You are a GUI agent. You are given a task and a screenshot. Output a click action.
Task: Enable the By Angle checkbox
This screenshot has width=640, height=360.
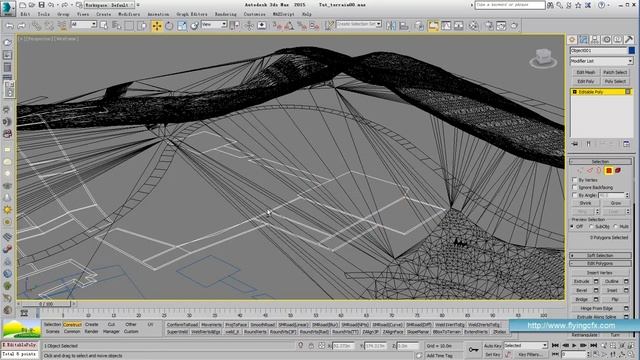point(575,196)
